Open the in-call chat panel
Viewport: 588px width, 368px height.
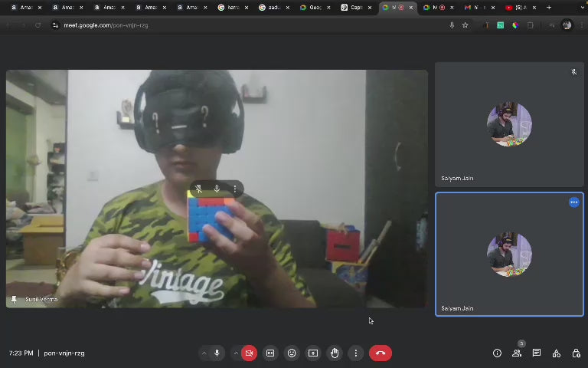point(537,353)
